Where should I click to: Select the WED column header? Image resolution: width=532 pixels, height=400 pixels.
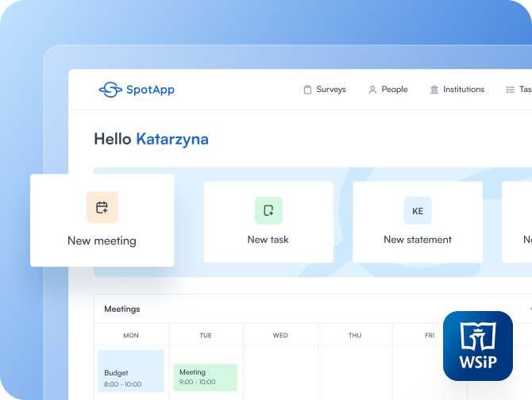click(x=280, y=335)
